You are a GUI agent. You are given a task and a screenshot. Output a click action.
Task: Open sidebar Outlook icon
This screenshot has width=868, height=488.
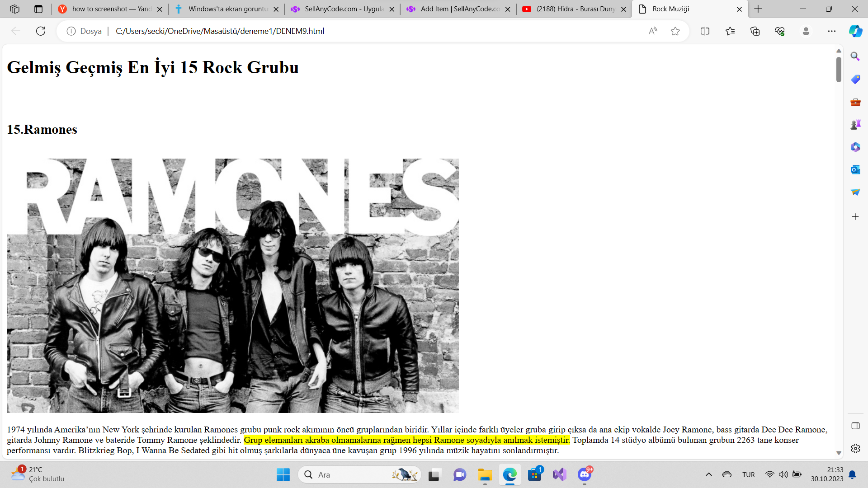point(855,169)
